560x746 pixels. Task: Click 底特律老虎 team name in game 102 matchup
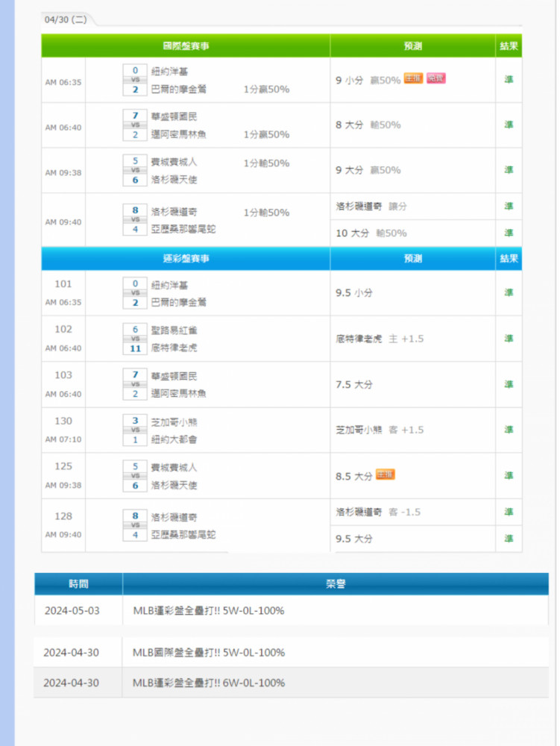click(174, 348)
